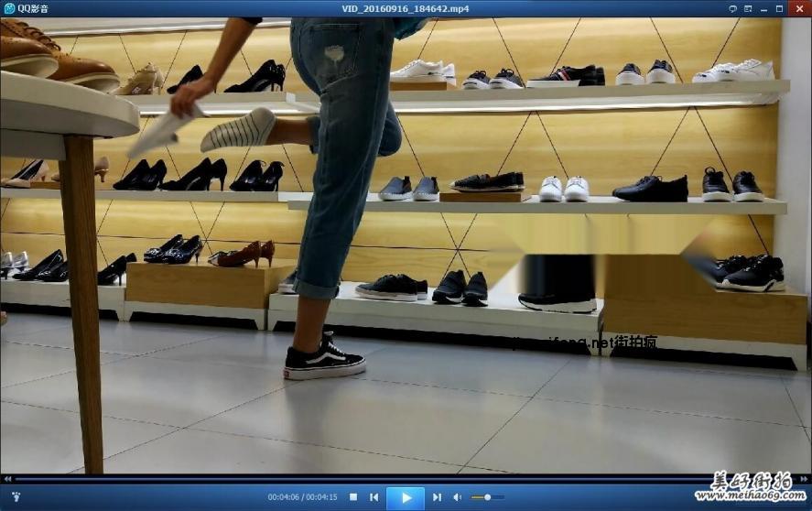The width and height of the screenshot is (812, 511).
Task: Skip to the previous video
Action: [374, 497]
